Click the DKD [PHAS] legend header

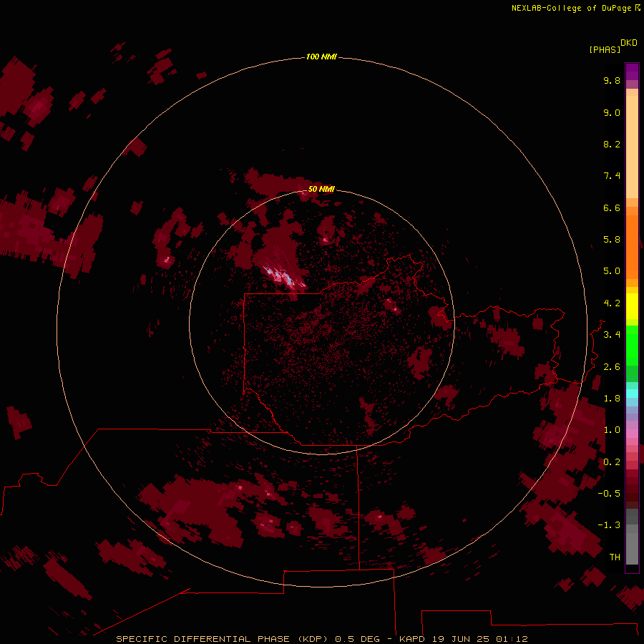613,46
